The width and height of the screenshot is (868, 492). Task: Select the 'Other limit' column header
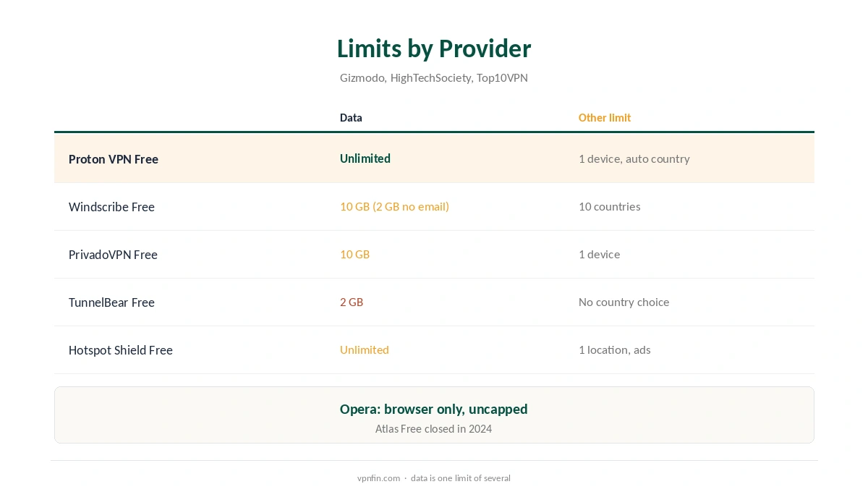click(x=605, y=117)
